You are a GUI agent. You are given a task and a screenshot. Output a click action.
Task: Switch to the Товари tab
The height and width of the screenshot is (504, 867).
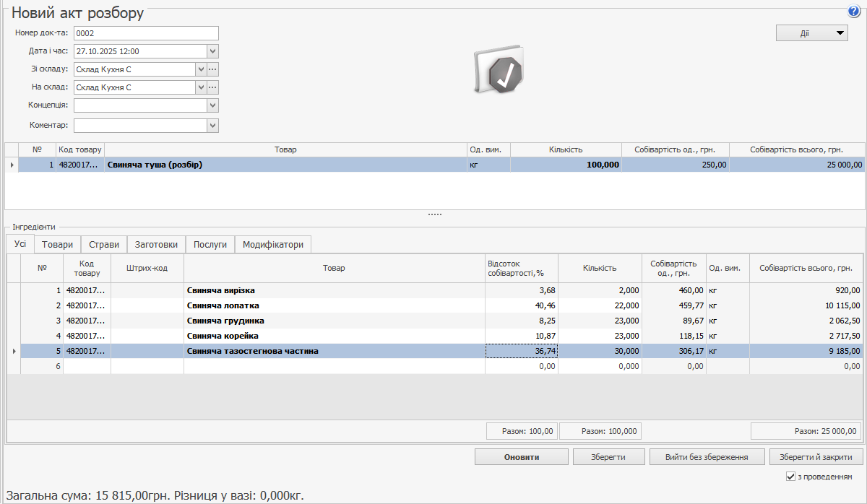click(57, 245)
